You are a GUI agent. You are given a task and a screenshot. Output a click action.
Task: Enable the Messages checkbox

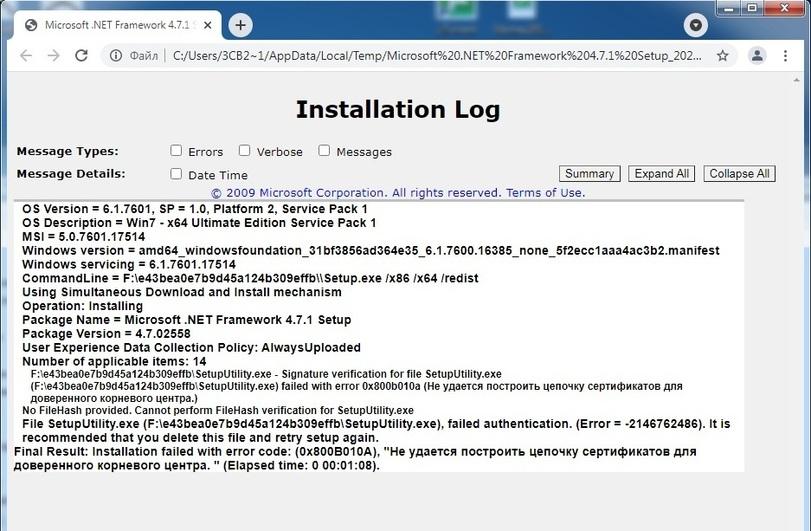[x=324, y=150]
